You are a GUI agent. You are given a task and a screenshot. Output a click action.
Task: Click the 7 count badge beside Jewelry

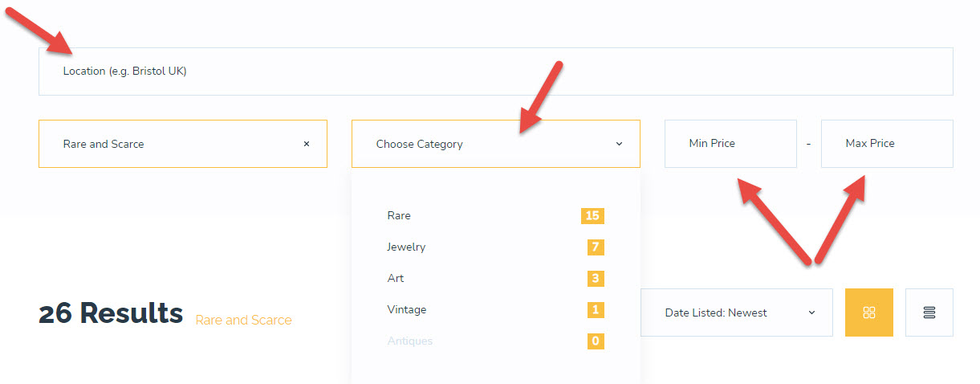point(595,247)
